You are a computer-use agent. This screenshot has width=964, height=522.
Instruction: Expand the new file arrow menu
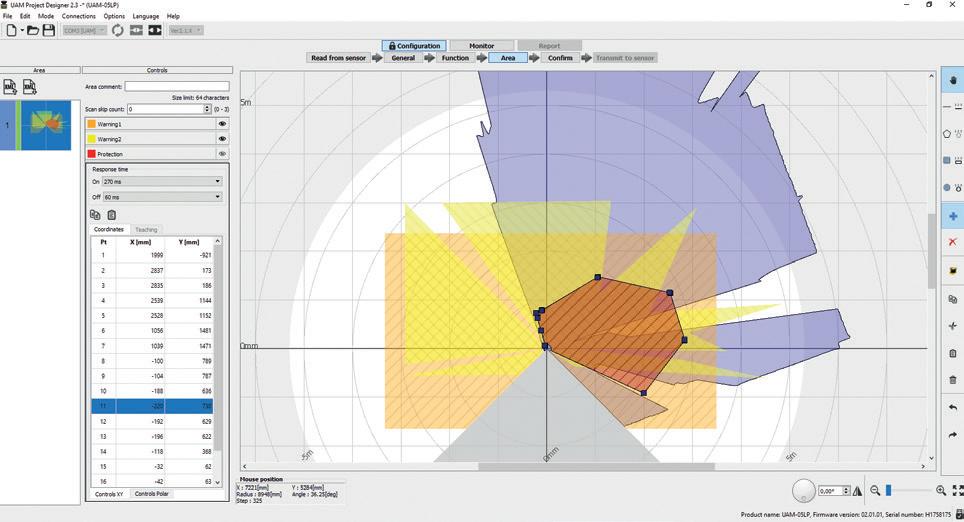22,30
